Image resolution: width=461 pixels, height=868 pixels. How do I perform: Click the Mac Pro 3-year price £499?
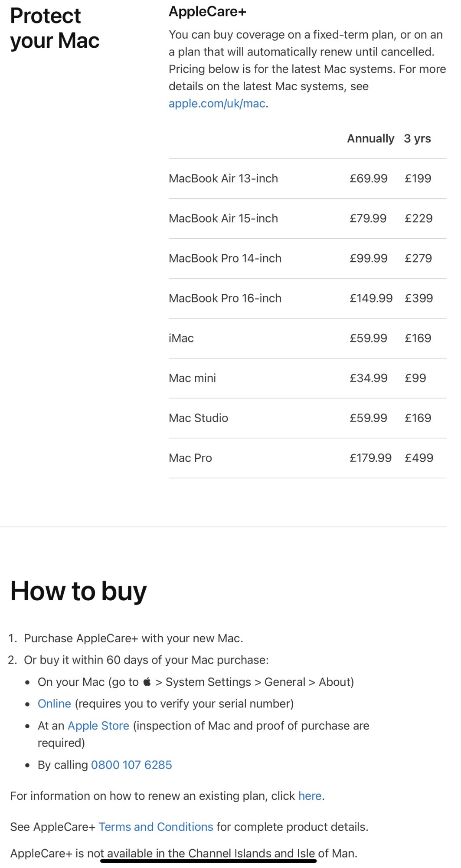419,458
